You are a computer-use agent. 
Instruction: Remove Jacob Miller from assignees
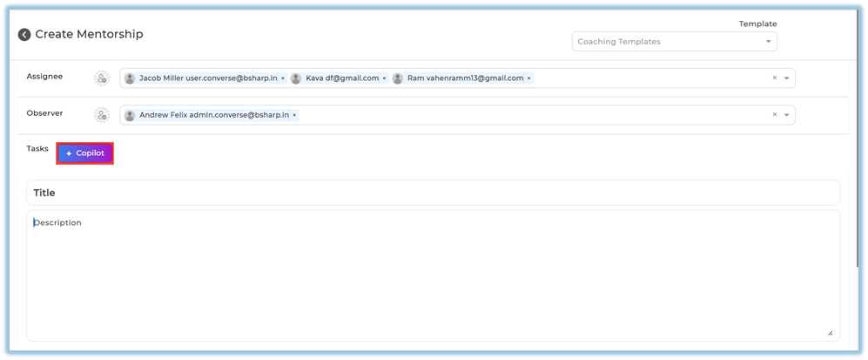pos(282,78)
